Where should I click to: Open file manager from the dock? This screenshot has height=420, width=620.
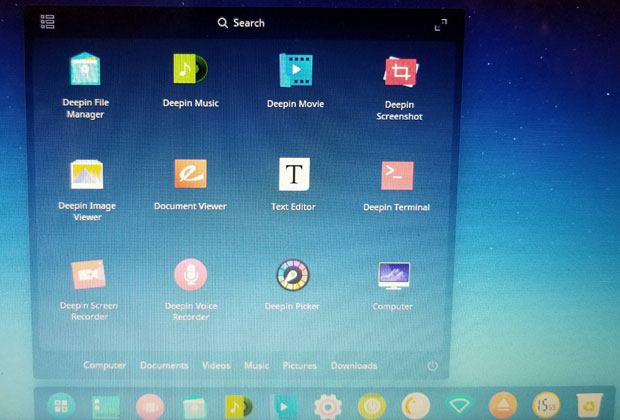pos(195,407)
